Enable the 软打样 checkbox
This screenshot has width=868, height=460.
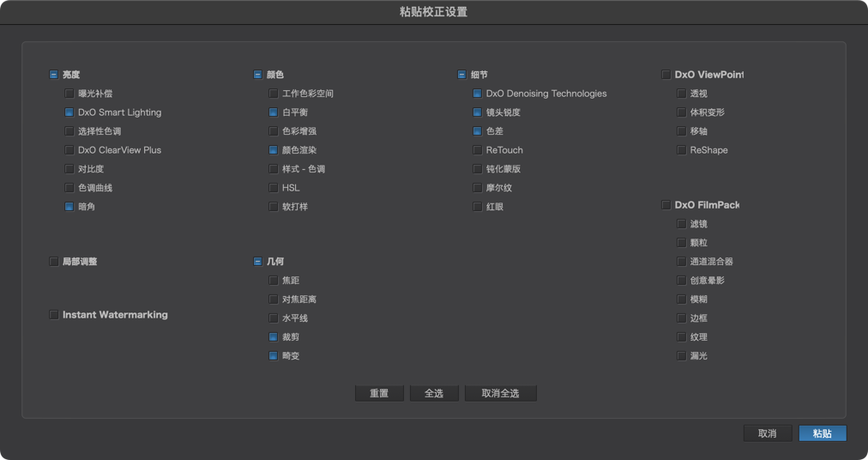click(x=274, y=207)
